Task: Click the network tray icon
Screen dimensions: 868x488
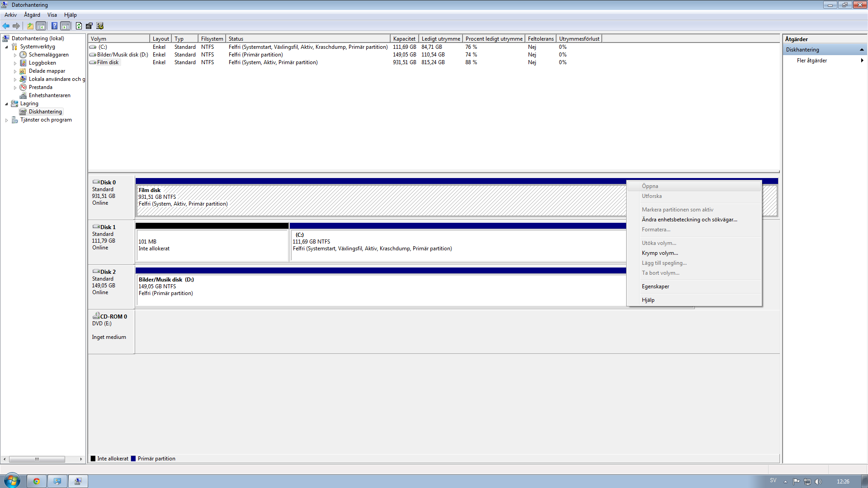Action: [x=807, y=481]
